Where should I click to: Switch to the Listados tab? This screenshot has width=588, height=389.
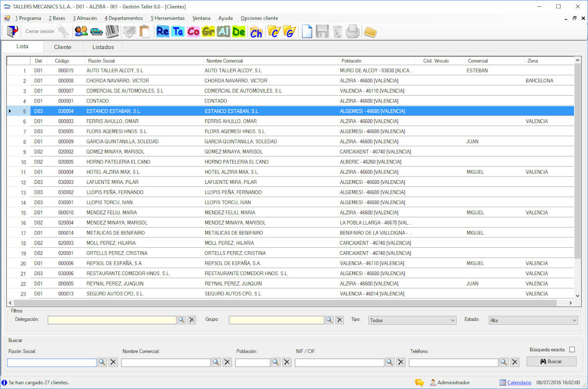[x=103, y=47]
